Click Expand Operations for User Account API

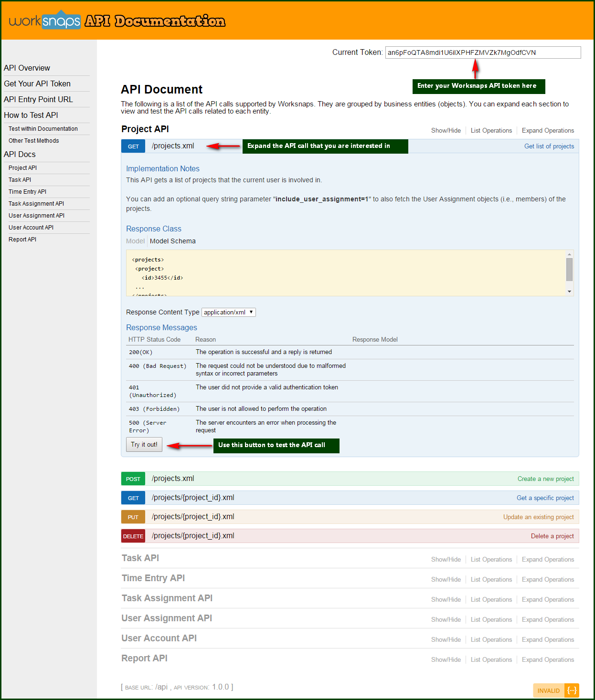pyautogui.click(x=548, y=639)
